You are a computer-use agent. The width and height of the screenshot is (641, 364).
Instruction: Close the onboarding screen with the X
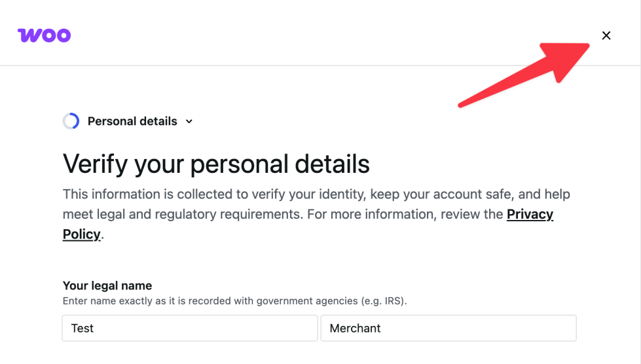click(x=606, y=35)
